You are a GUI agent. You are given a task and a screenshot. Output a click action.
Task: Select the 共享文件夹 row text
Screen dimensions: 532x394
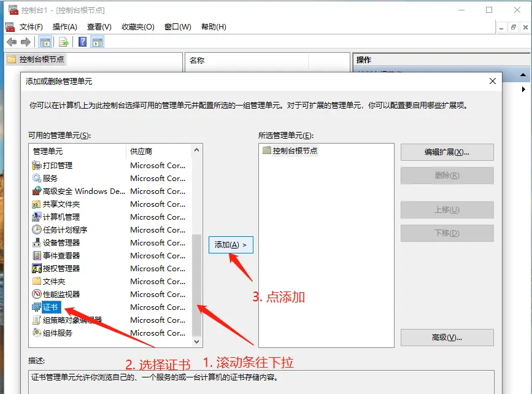pos(61,204)
